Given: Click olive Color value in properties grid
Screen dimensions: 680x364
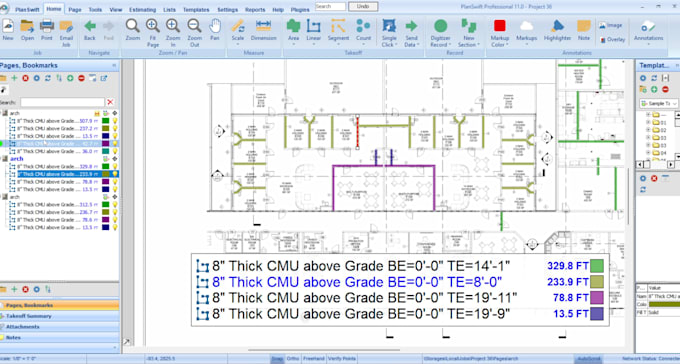Looking at the screenshot, I should tap(664, 304).
